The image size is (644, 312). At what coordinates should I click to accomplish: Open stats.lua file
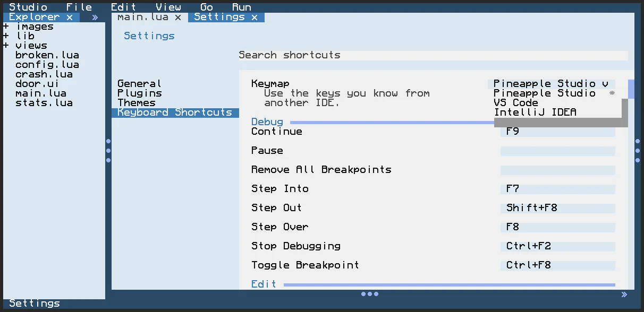[x=44, y=103]
